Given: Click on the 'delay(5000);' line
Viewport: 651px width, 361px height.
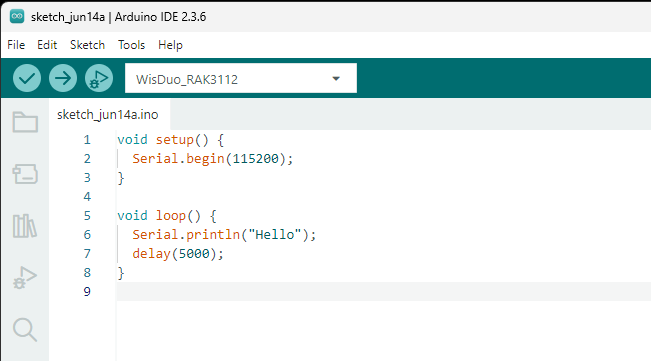Looking at the screenshot, I should [178, 254].
